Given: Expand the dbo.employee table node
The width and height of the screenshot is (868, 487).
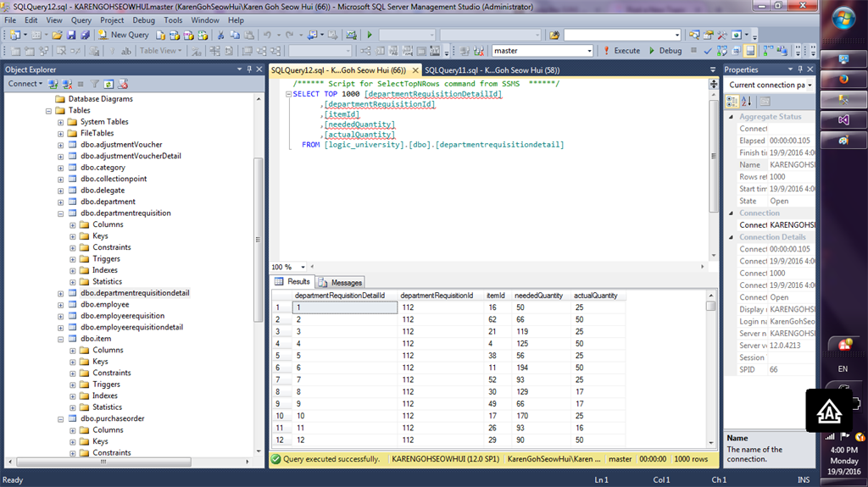Looking at the screenshot, I should pos(60,305).
